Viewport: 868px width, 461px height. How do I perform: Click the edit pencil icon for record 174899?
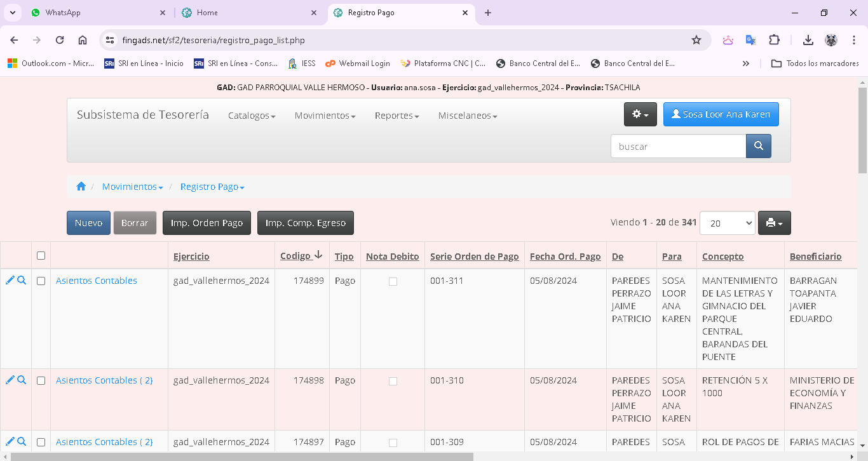[10, 281]
